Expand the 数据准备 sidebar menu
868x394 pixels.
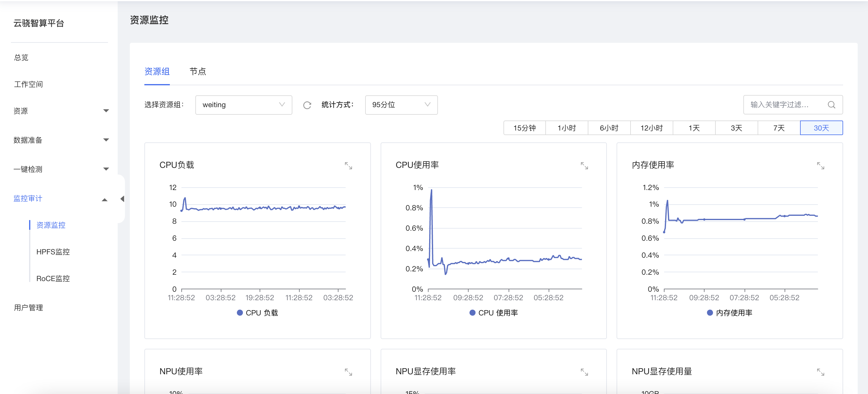click(x=61, y=140)
